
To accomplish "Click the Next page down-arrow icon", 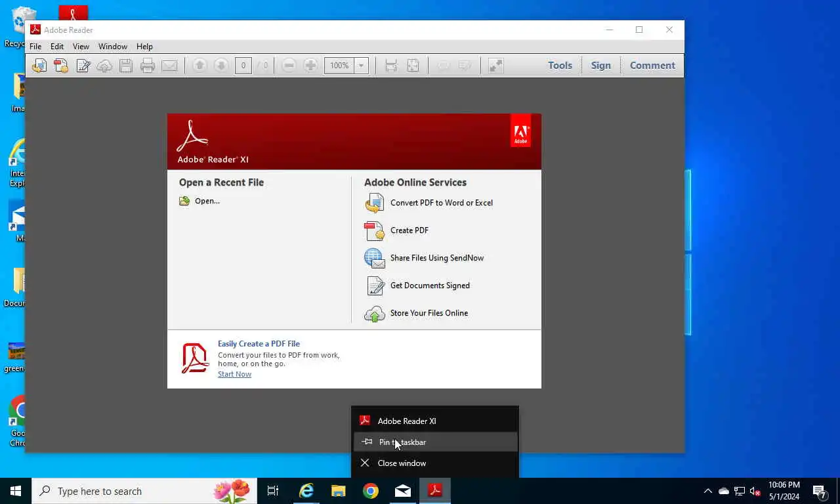I will [221, 66].
